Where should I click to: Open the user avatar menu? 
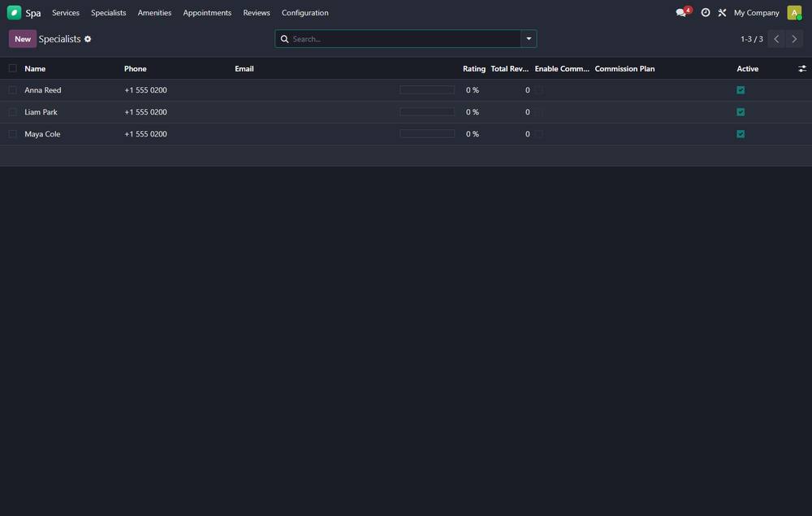click(794, 12)
